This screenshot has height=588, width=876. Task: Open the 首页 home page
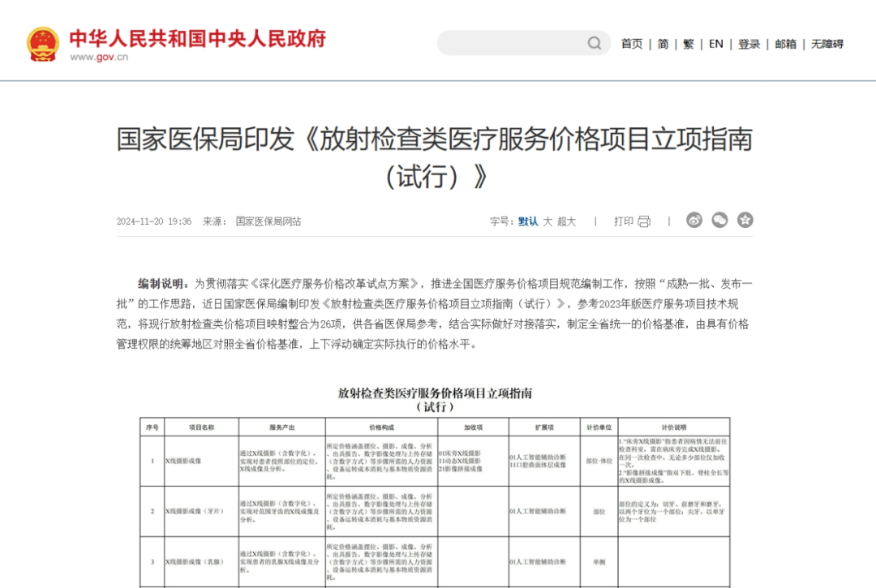632,44
